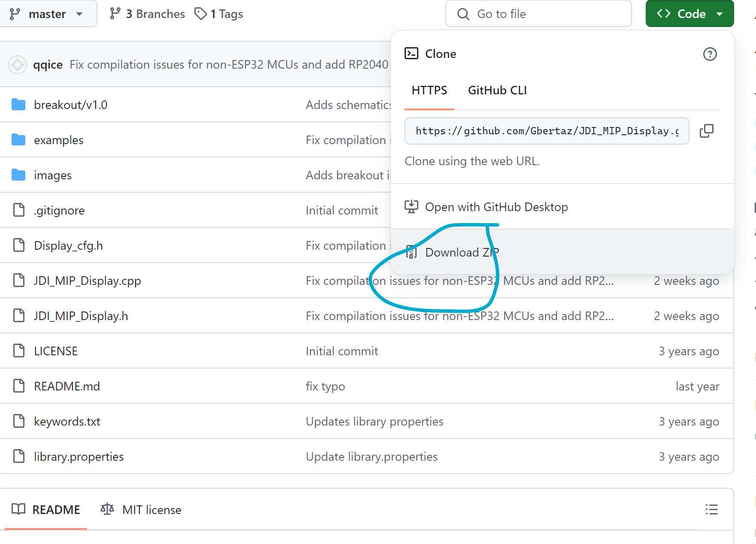Switch to the GitHub CLI tab
The width and height of the screenshot is (756, 544).
[497, 90]
